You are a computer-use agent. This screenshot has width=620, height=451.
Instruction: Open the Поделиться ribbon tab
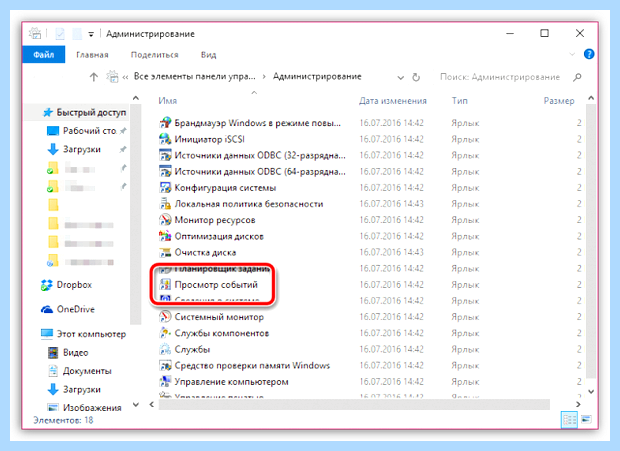(155, 55)
